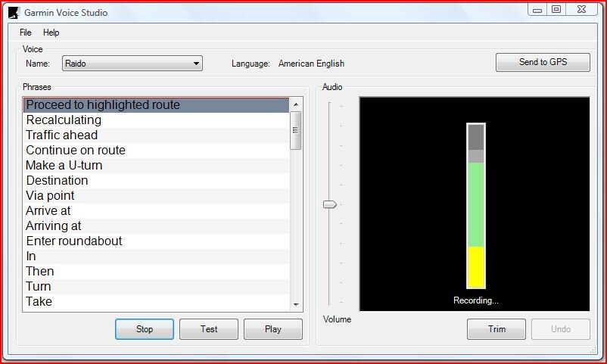Select the 'Then' phrase
The height and width of the screenshot is (364, 607).
[x=156, y=271]
